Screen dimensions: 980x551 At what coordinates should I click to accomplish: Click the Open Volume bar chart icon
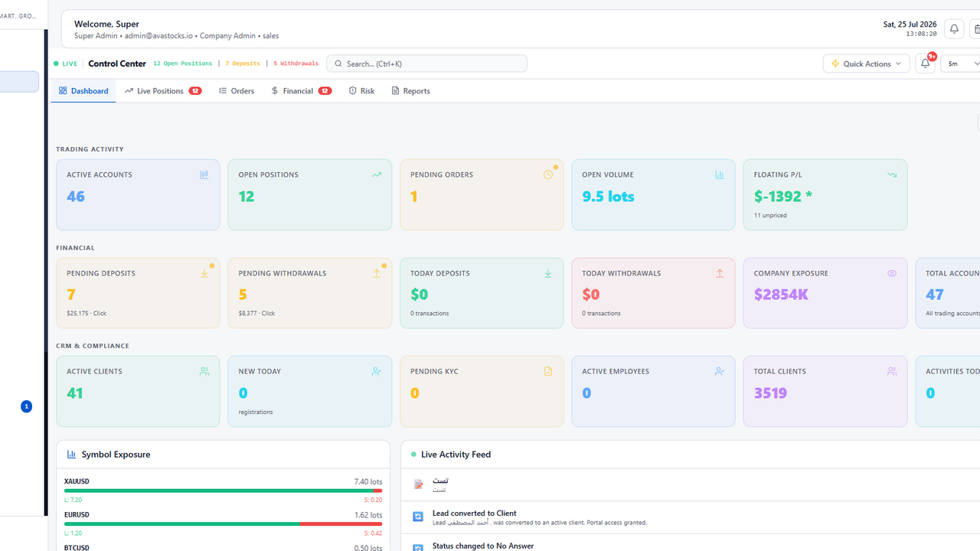point(719,174)
